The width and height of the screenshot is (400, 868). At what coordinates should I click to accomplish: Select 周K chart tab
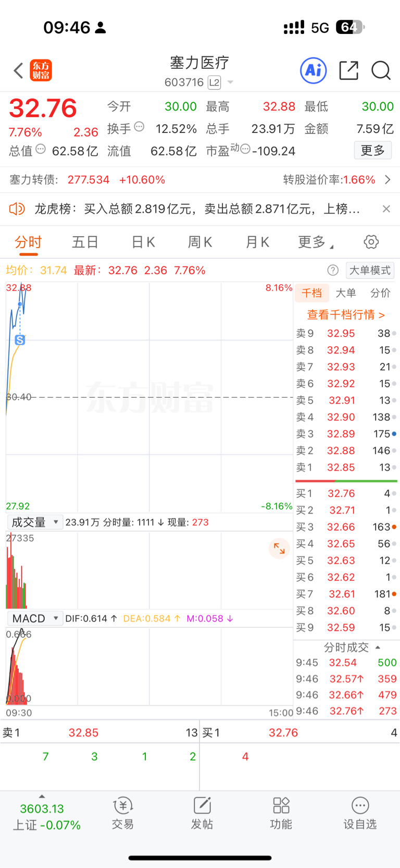(200, 242)
